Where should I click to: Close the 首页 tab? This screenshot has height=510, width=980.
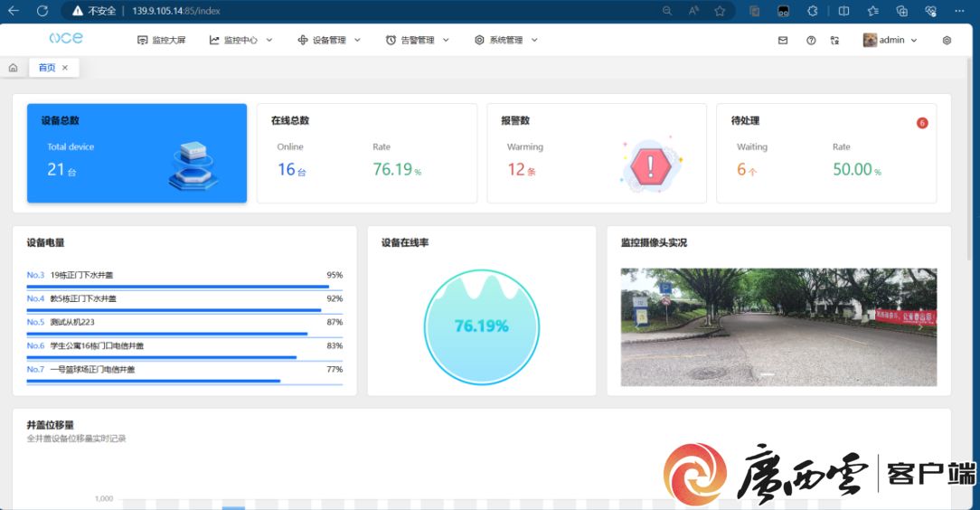tap(65, 68)
